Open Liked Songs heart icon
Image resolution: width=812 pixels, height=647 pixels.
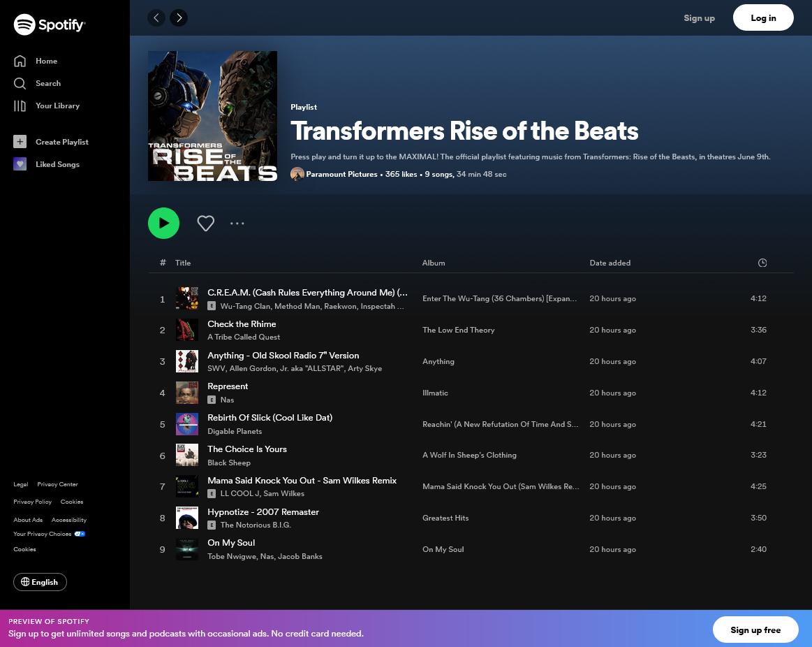(20, 163)
